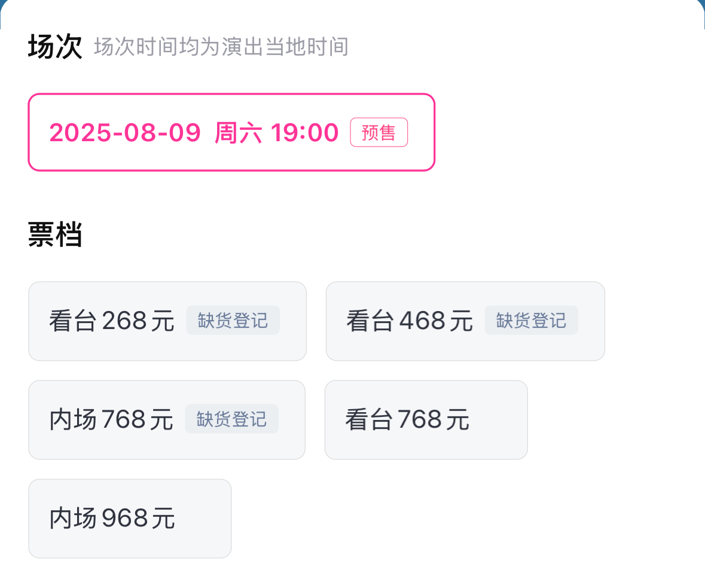Click the 268 price number
Screen dimensions: 705x588
click(x=124, y=321)
